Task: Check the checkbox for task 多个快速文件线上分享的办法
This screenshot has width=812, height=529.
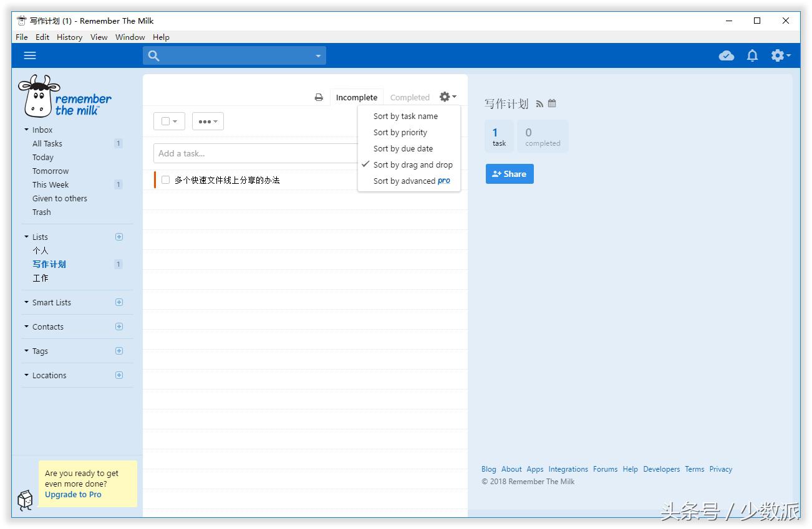Action: click(166, 179)
